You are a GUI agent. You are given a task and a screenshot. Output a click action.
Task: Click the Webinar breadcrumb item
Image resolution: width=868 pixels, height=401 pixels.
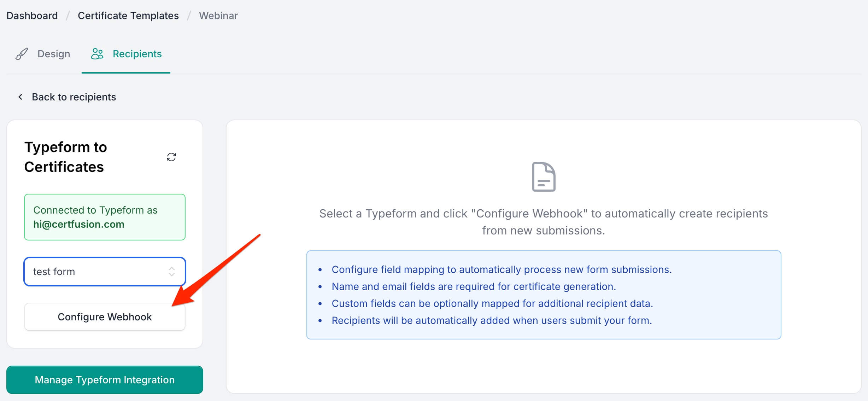218,16
